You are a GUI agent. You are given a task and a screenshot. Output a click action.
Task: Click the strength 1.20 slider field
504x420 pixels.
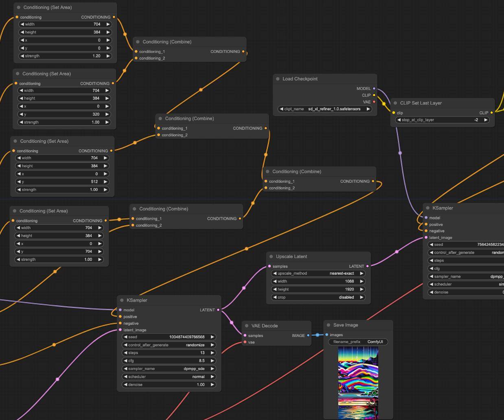coord(65,56)
